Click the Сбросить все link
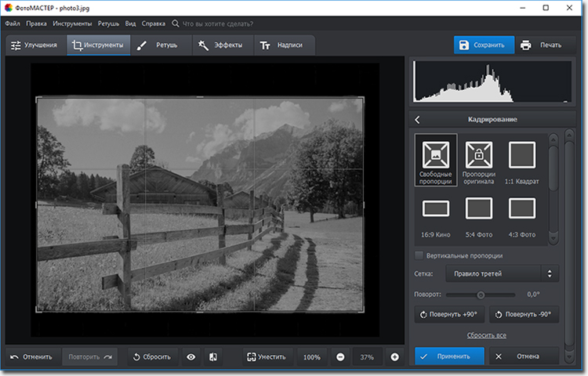 click(487, 334)
